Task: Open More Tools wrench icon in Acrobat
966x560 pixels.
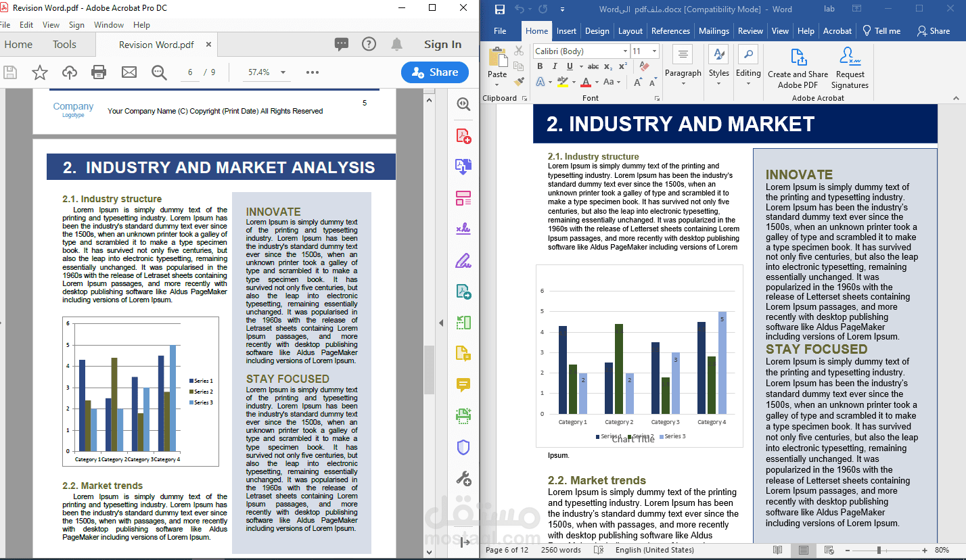Action: 463,478
